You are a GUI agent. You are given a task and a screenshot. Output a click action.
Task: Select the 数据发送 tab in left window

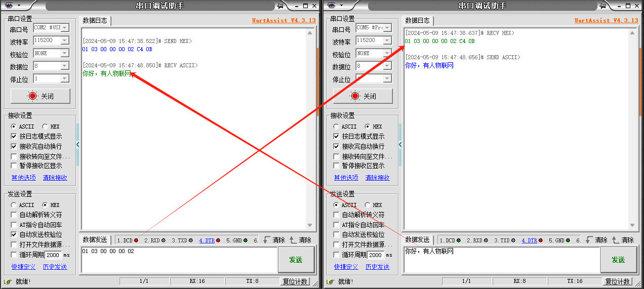pos(95,240)
